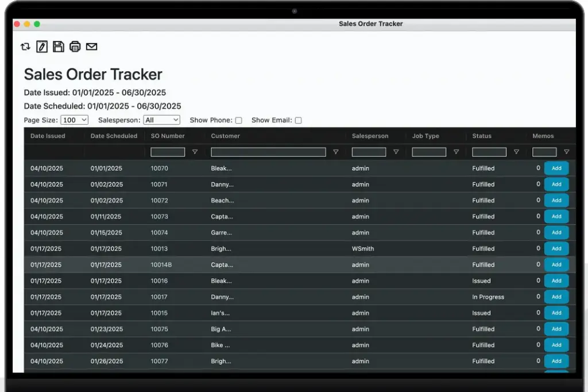This screenshot has width=588, height=392.
Task: Click the email envelope icon
Action: (92, 47)
